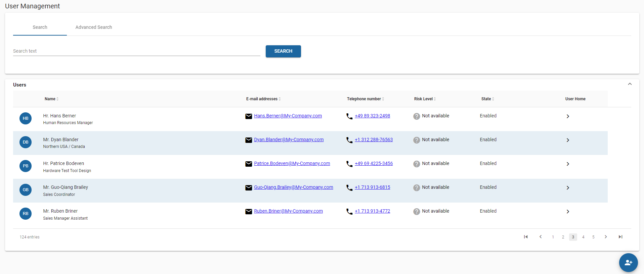
Task: Jump to the last page of users
Action: 620,237
